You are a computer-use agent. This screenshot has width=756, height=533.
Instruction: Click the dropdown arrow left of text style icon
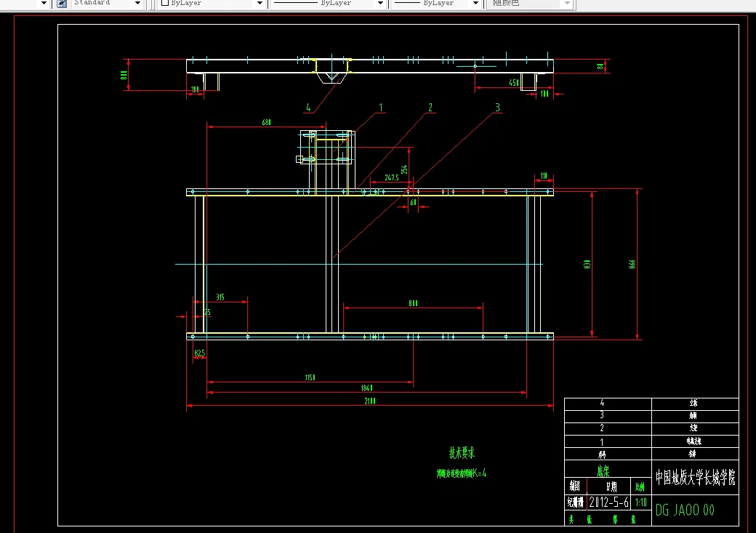point(44,4)
